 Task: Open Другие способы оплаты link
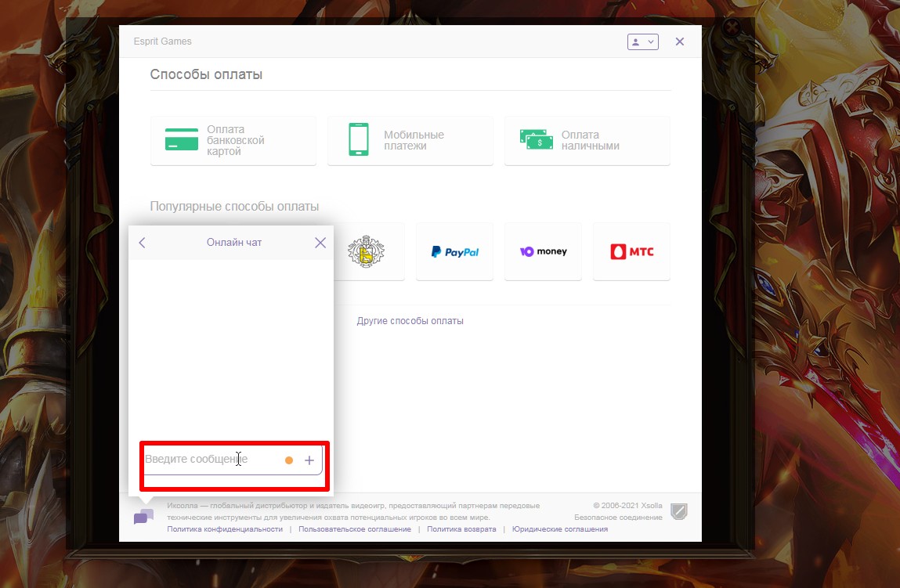point(410,321)
